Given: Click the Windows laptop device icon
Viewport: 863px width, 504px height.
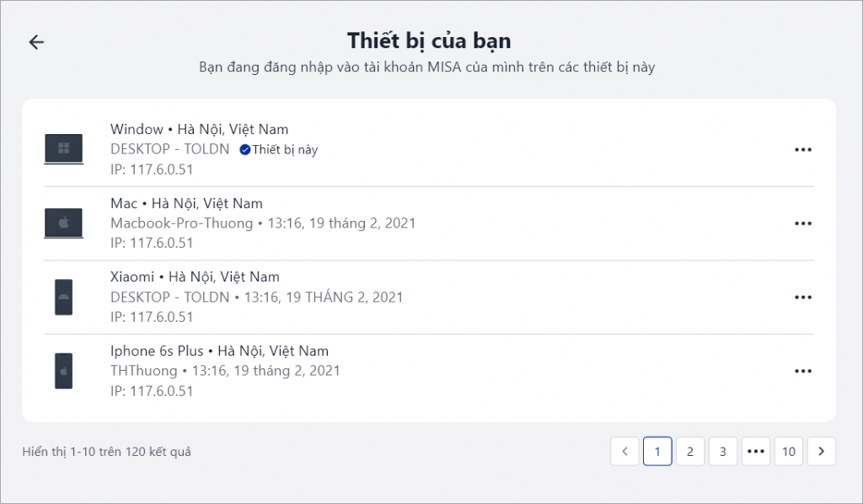Looking at the screenshot, I should pos(64,148).
